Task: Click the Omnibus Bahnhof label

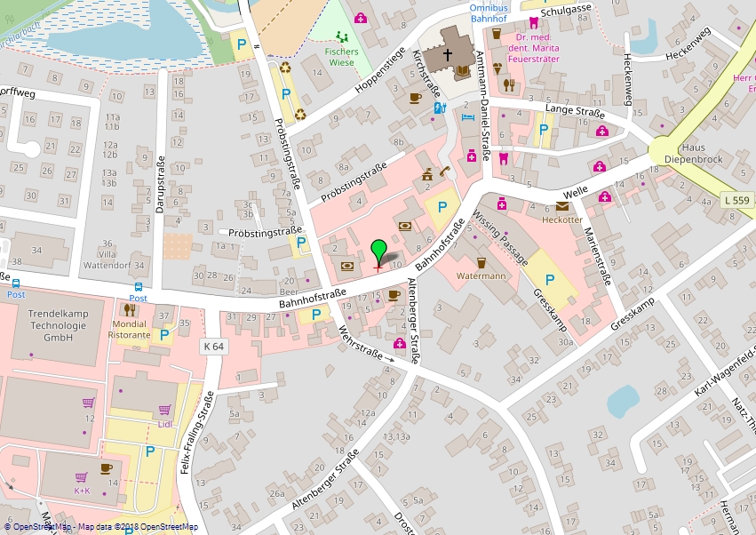Action: pyautogui.click(x=489, y=13)
